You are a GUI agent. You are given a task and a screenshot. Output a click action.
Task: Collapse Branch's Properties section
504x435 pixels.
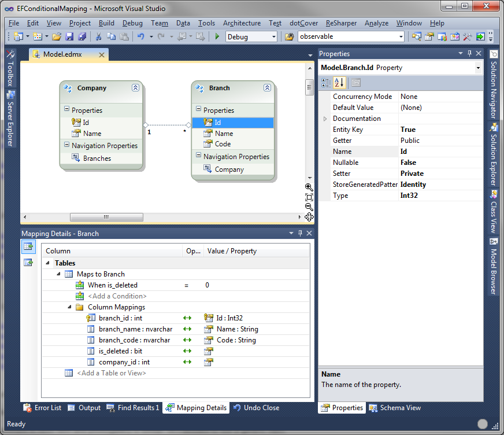[x=198, y=109]
